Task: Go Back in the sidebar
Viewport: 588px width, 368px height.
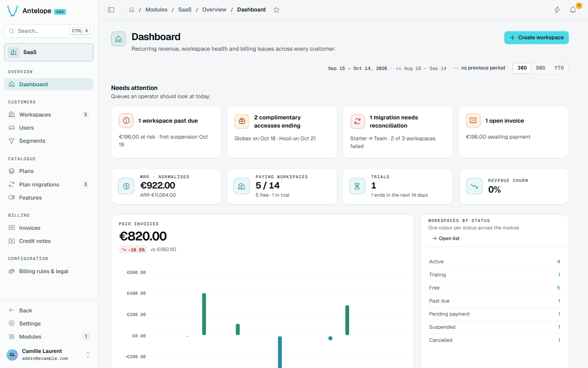Action: click(49, 310)
